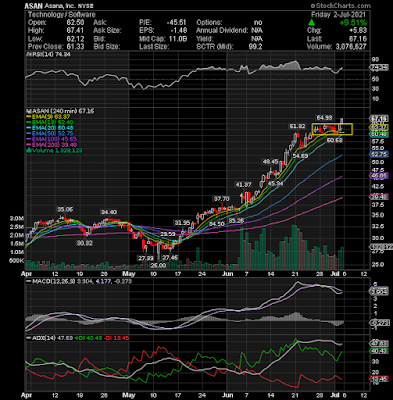Select the 31.95 price annotation
Screen dimensions: 393x400
(x=182, y=222)
